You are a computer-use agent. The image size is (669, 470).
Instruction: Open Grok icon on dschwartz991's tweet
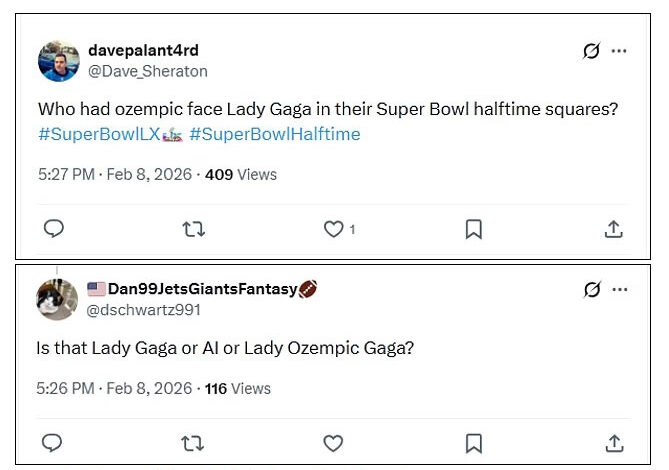coord(592,290)
